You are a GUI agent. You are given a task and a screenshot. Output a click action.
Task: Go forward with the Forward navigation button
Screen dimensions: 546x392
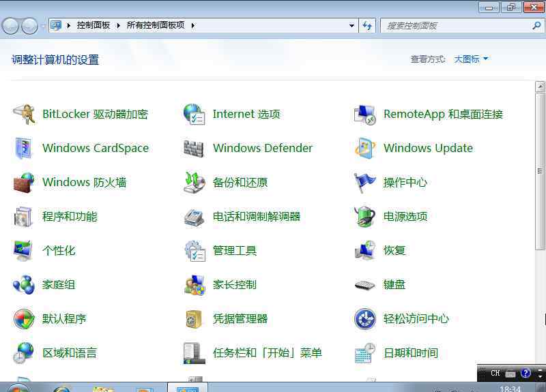30,26
